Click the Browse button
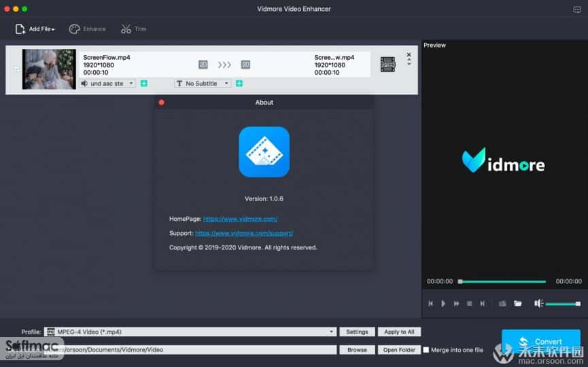588x367 pixels. (x=357, y=350)
